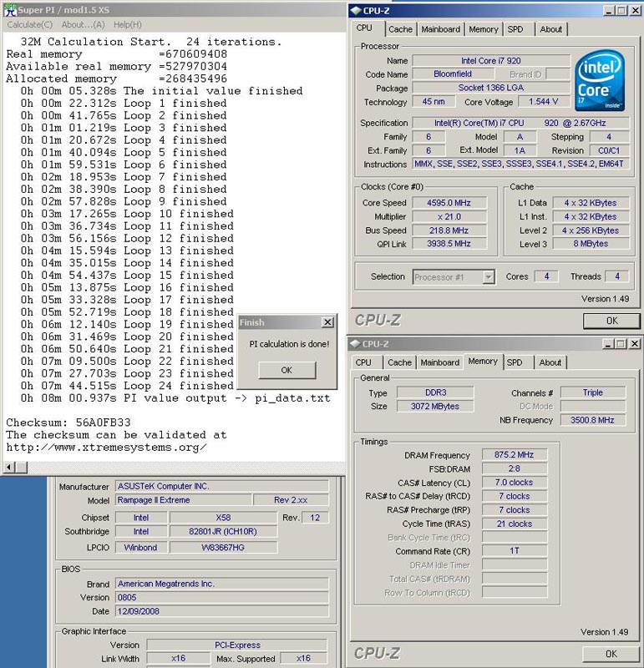
Task: Click the Code Name value Bloomfield
Action: [x=453, y=74]
